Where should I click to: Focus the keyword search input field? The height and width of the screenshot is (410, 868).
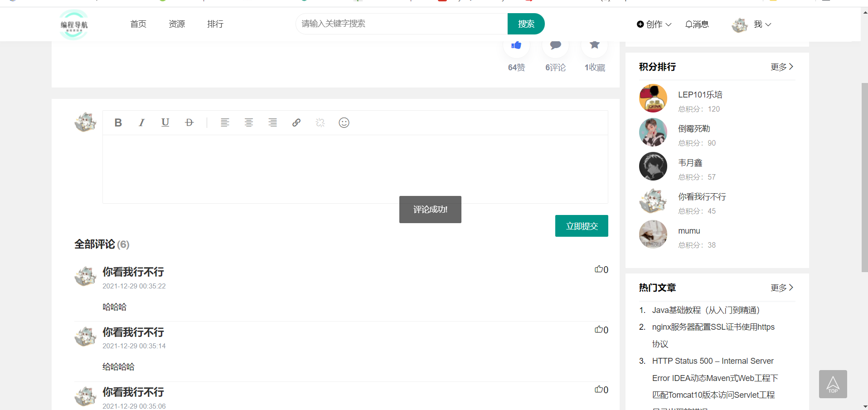[402, 24]
